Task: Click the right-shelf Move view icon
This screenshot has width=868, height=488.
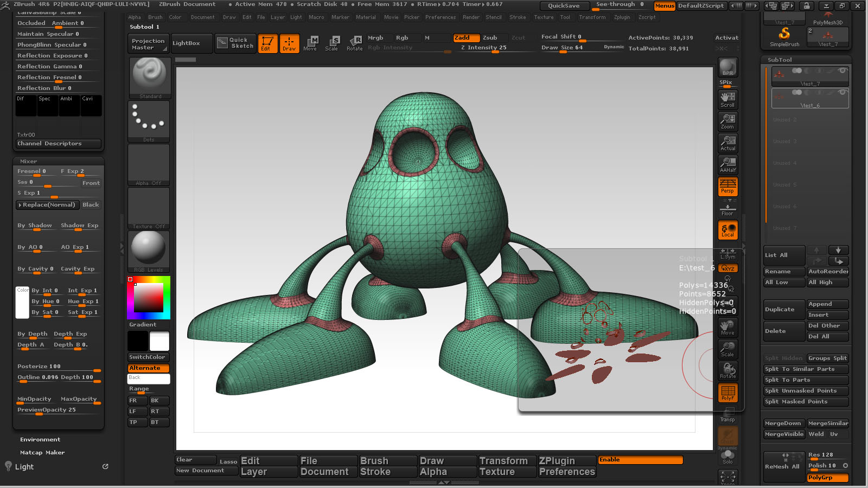Action: tap(727, 327)
